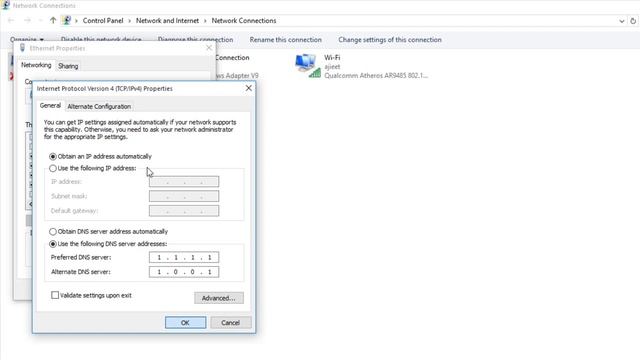Click the Alternate DNS server field
The width and height of the screenshot is (640, 360).
[184, 272]
